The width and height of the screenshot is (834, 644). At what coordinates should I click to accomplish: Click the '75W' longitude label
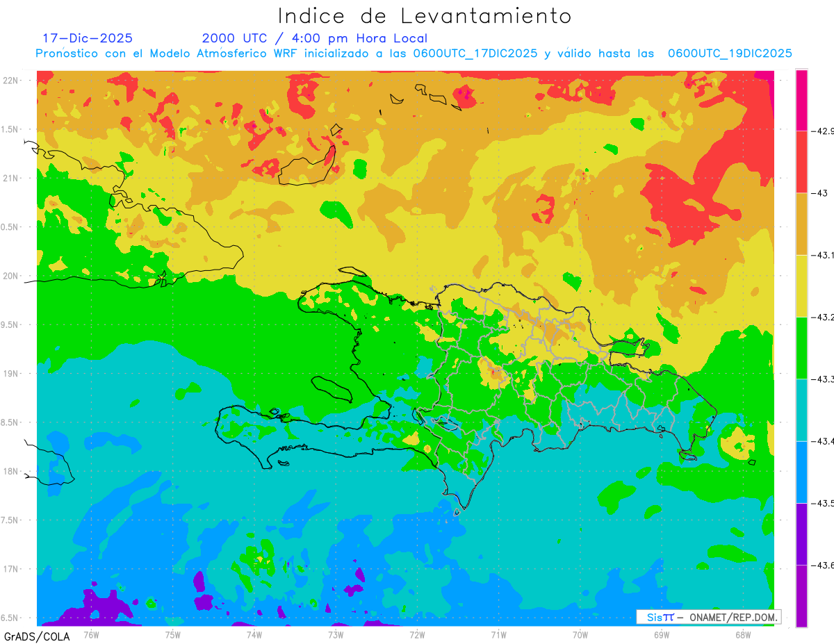coord(172,634)
